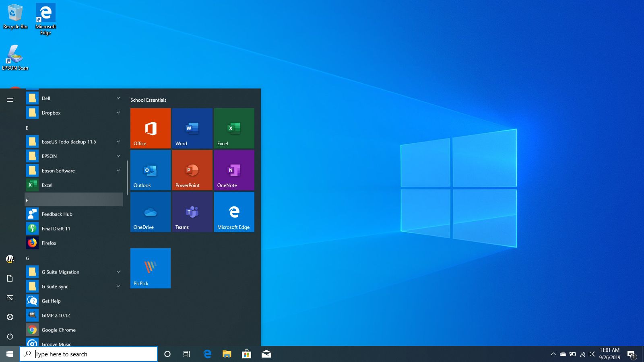Viewport: 644px width, 362px height.
Task: Launch Final Draft 11
Action: 74,228
